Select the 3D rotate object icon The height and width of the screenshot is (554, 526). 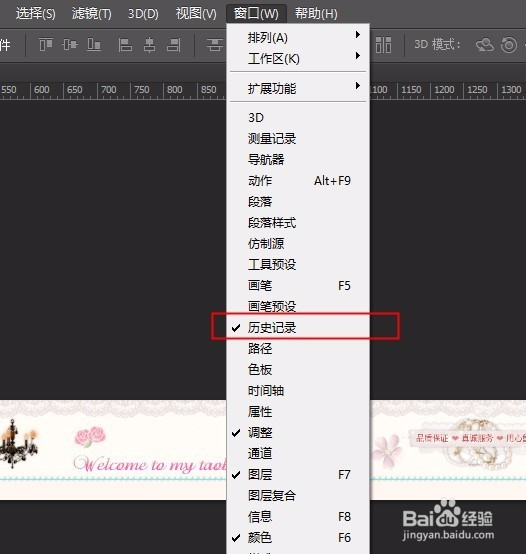click(x=484, y=45)
